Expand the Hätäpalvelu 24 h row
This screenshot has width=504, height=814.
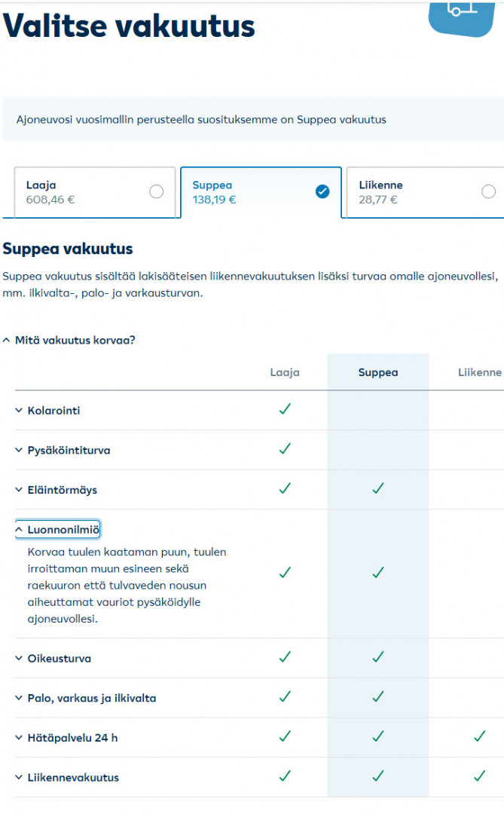72,738
